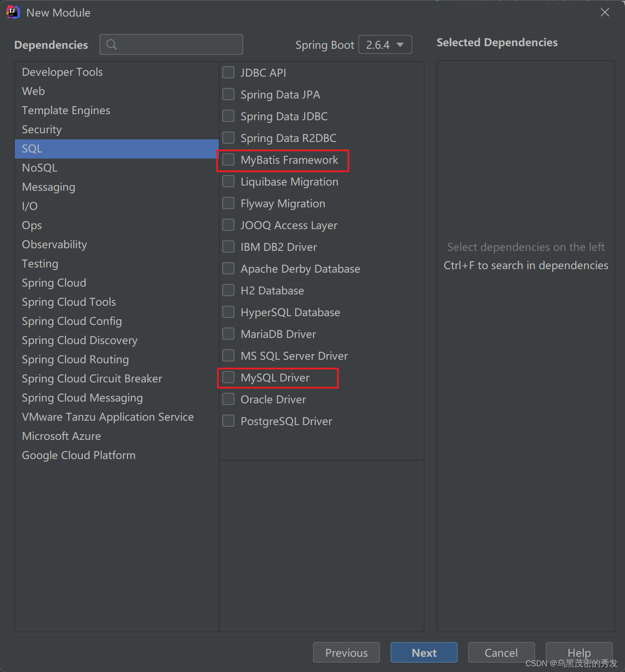Select Testing category

[117, 264]
